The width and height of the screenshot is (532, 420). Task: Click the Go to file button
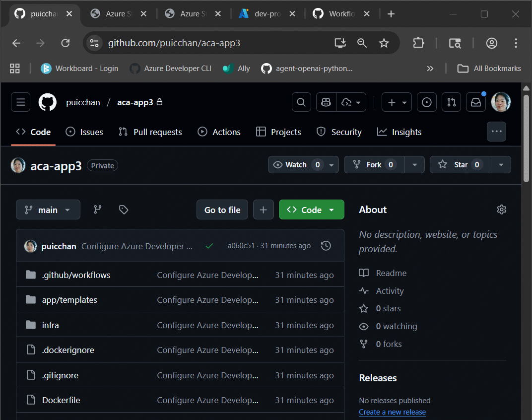coord(222,210)
